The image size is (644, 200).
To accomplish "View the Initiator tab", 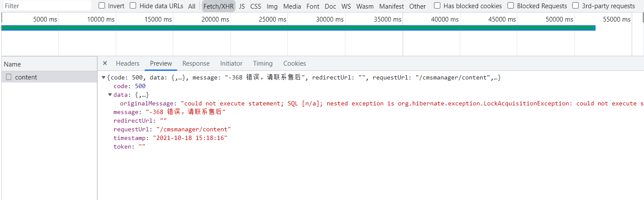I will 231,63.
